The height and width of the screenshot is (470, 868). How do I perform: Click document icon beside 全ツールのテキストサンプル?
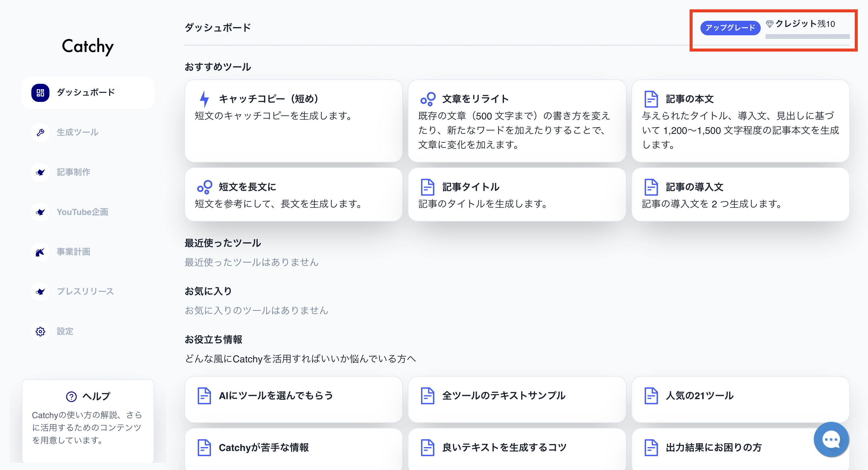tap(428, 396)
